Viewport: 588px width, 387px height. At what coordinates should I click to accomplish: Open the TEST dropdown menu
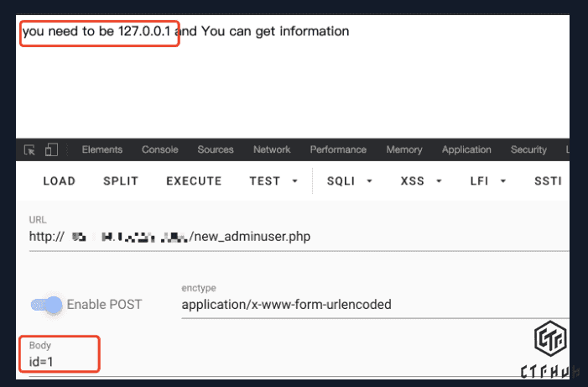273,180
